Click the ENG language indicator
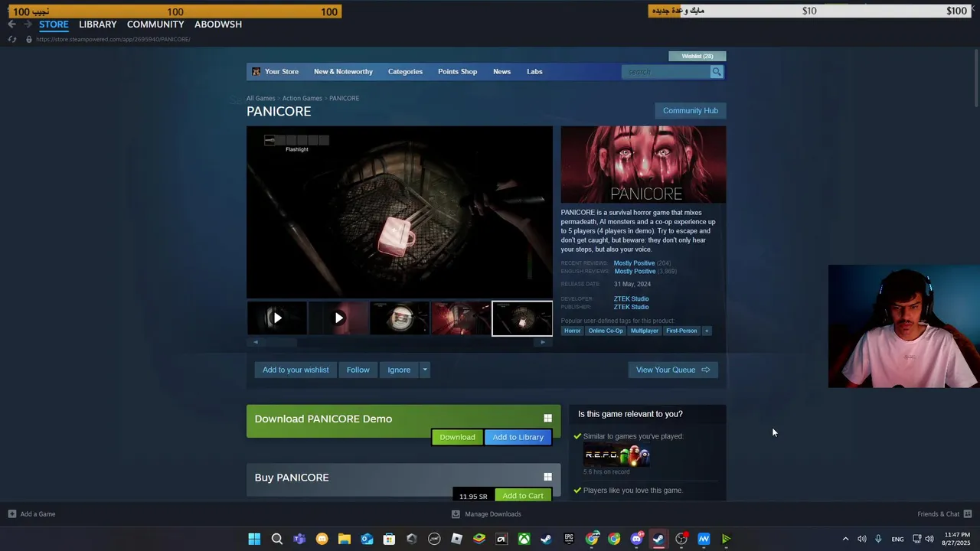This screenshot has width=980, height=551. [897, 539]
